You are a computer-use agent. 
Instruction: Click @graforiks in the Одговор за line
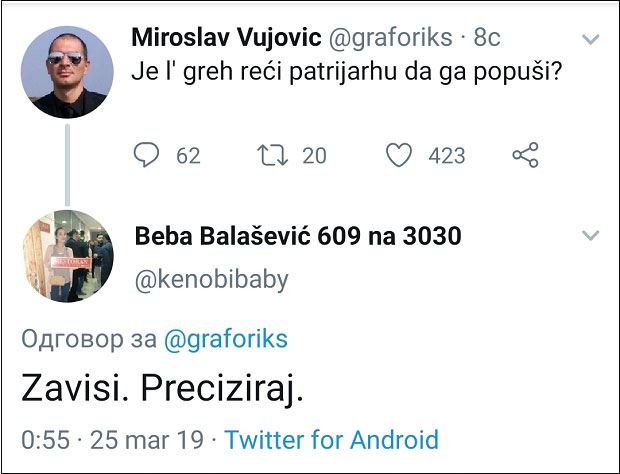(x=224, y=339)
